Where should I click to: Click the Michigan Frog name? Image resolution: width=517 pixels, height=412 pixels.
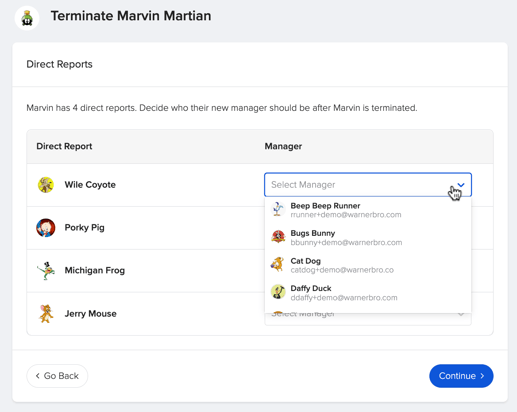tap(95, 270)
